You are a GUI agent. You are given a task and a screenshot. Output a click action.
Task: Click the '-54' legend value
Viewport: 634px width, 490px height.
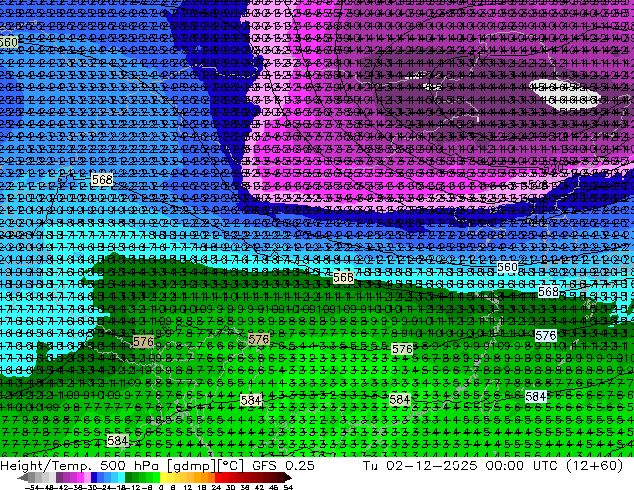32,487
